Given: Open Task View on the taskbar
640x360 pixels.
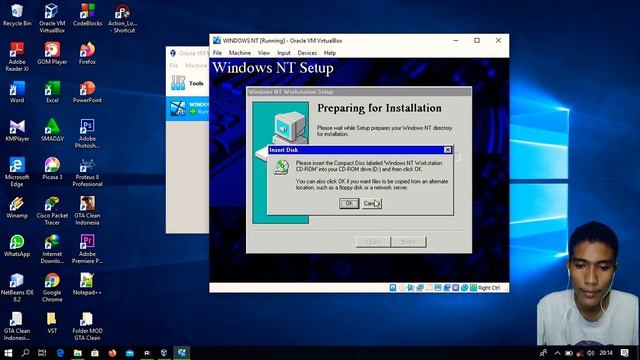Looking at the screenshot, I should point(42,353).
